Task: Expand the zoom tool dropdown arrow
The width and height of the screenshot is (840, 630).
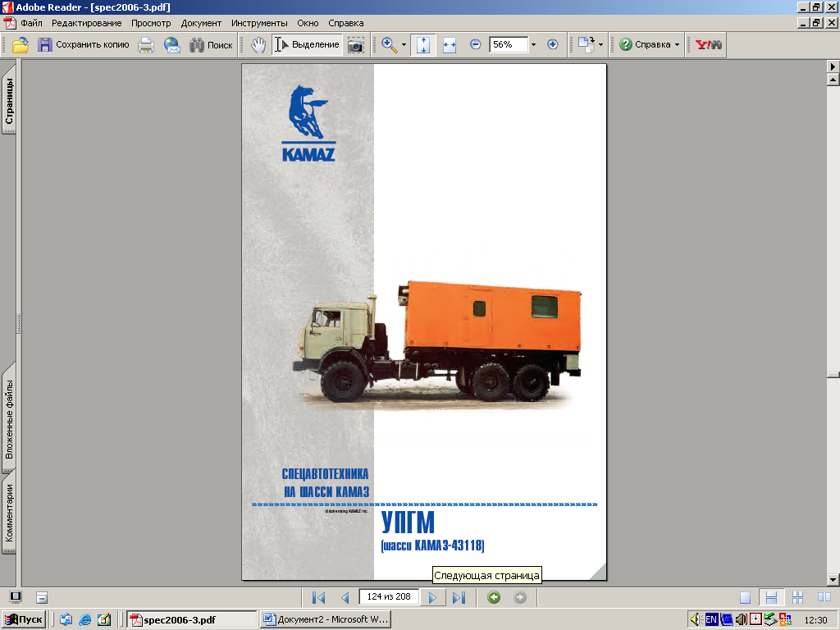Action: (404, 45)
